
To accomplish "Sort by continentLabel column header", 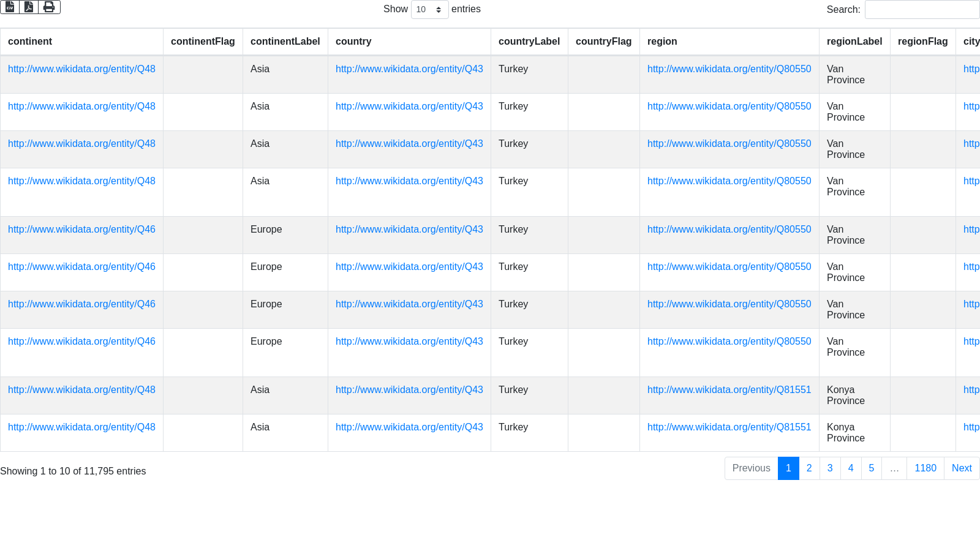I will (285, 42).
